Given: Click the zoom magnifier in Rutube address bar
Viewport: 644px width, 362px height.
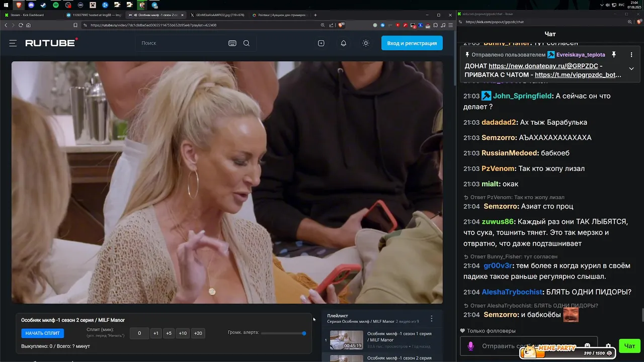Looking at the screenshot, I should [323, 25].
